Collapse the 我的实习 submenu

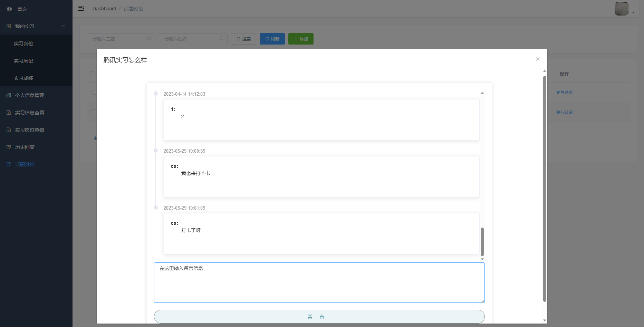click(64, 26)
